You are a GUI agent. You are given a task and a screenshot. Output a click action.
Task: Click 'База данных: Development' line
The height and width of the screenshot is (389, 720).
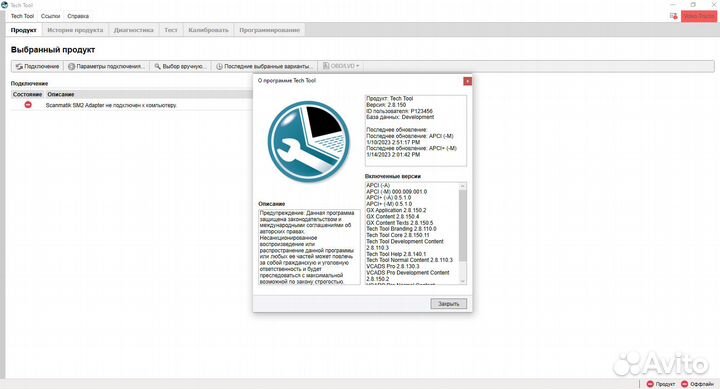point(400,117)
